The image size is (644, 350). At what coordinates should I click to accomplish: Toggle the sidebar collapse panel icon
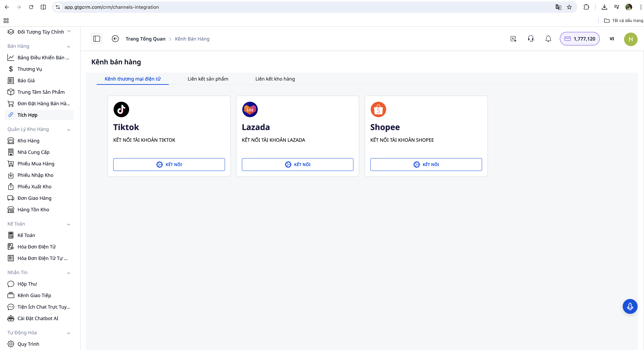(97, 39)
